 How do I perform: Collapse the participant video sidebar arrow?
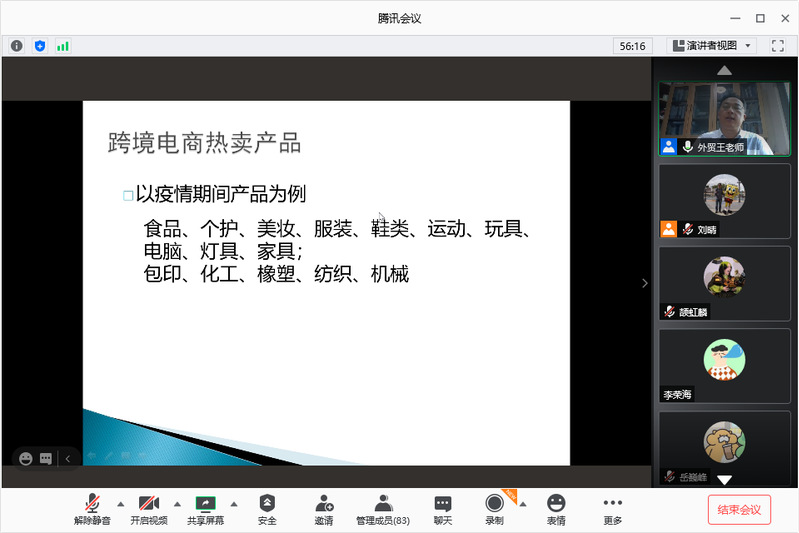pos(644,283)
